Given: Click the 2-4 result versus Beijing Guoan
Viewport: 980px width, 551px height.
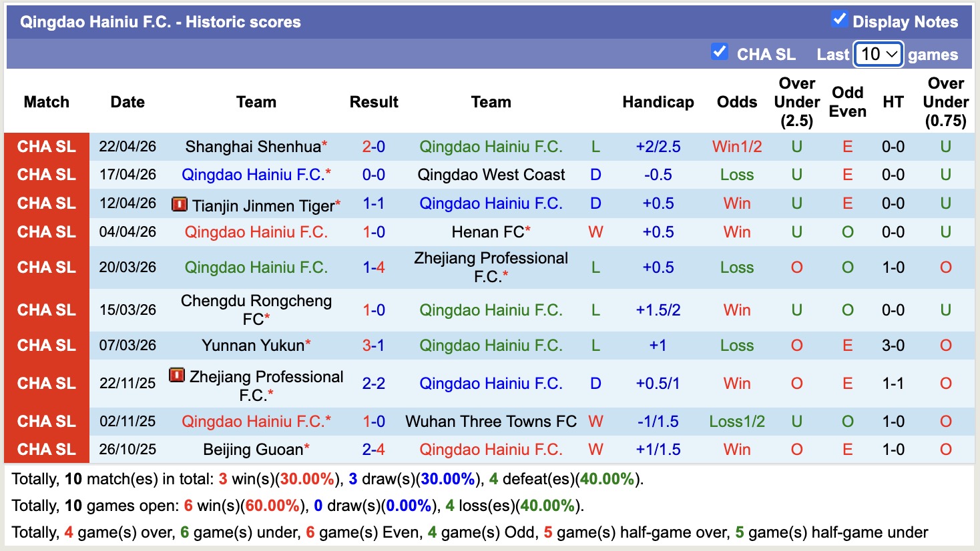Looking at the screenshot, I should pos(373,450).
